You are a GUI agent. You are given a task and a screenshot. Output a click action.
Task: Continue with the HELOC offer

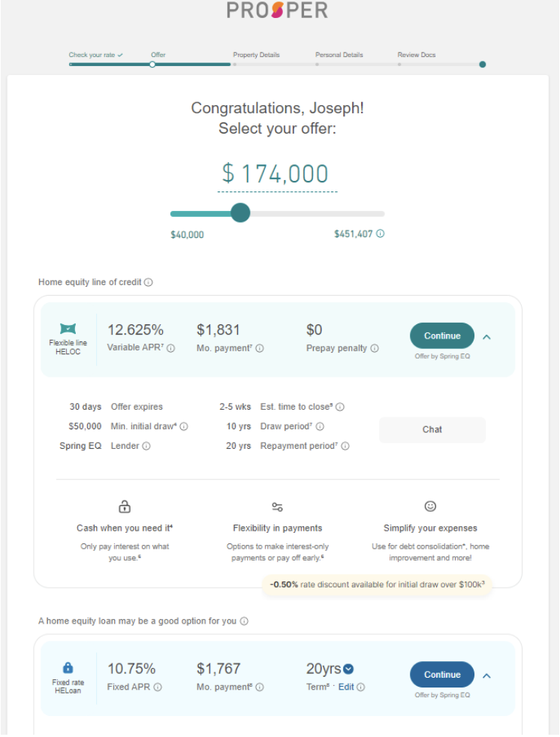click(x=442, y=335)
